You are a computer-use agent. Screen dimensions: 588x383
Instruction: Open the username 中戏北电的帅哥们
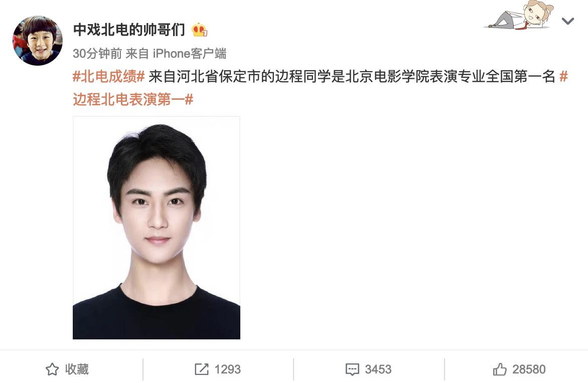(129, 30)
